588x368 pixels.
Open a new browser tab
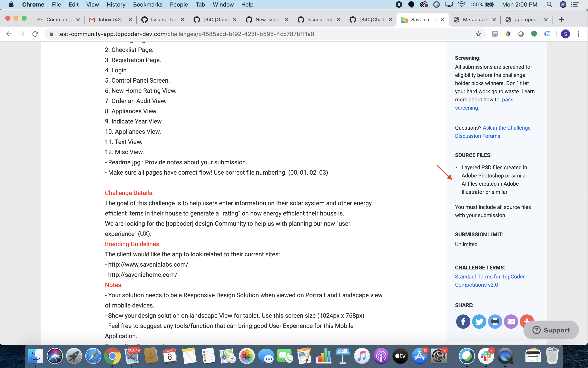pyautogui.click(x=561, y=20)
